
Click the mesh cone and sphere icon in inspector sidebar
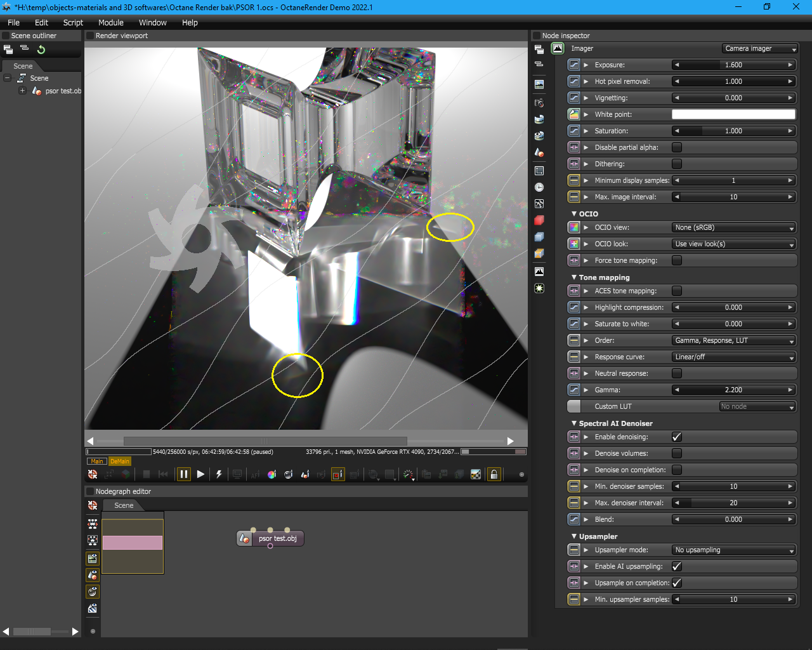539,152
